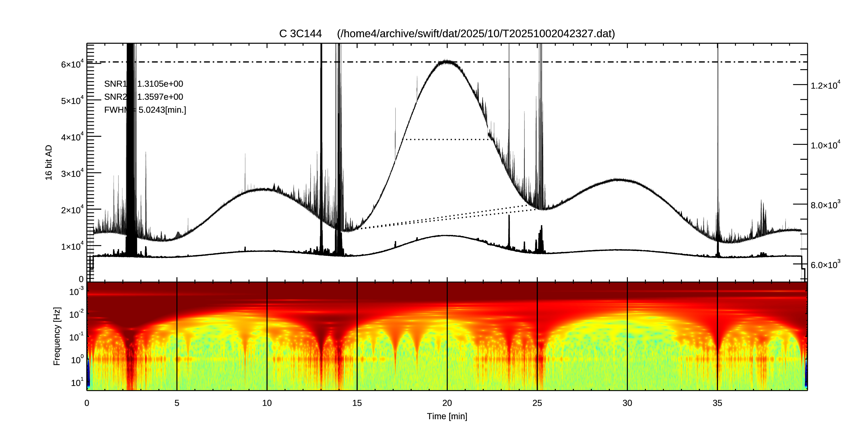The width and height of the screenshot is (868, 434).
Task: Click the dotted FWHM horizontal line
Action: click(x=447, y=139)
